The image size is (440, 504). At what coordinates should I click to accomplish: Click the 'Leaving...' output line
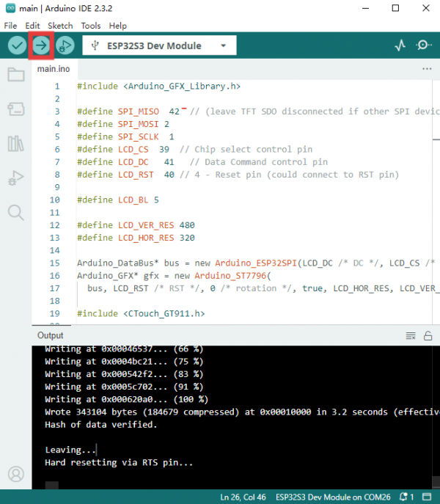click(70, 450)
